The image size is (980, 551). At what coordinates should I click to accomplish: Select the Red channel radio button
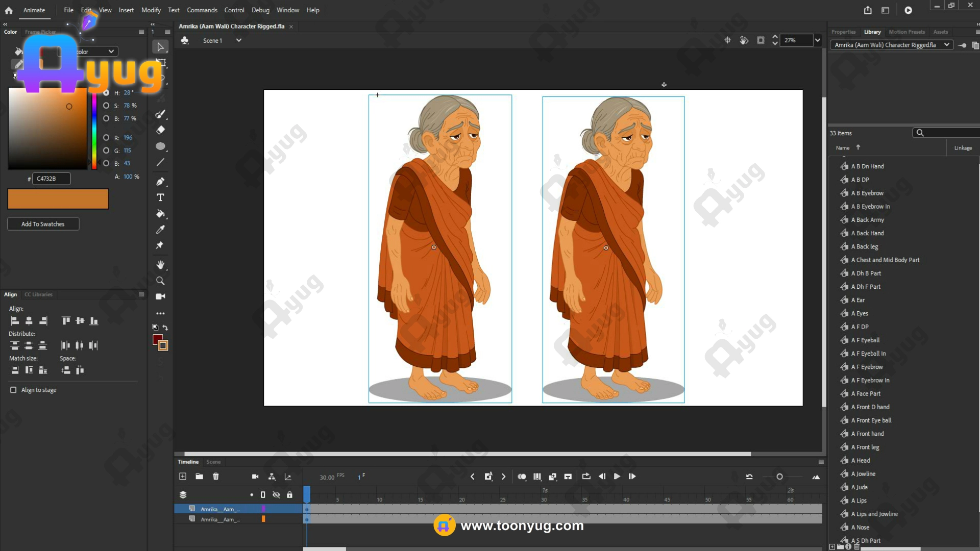106,138
